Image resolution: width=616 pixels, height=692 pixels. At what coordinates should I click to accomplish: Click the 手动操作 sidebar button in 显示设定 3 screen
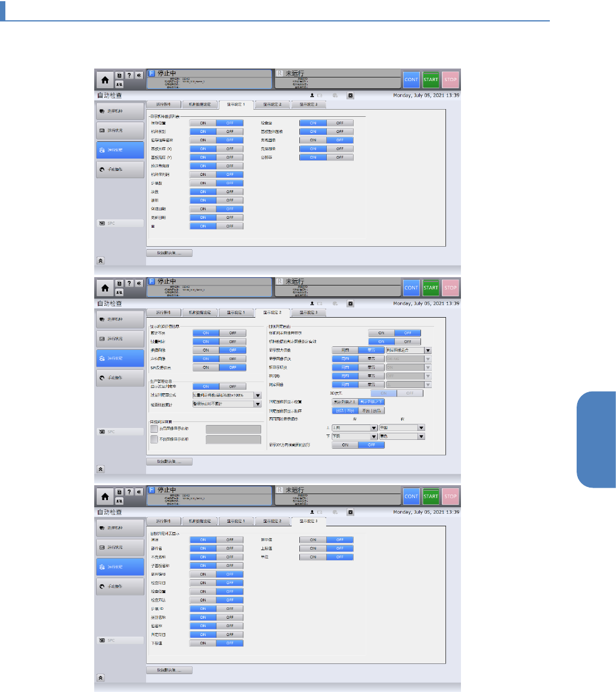point(120,587)
